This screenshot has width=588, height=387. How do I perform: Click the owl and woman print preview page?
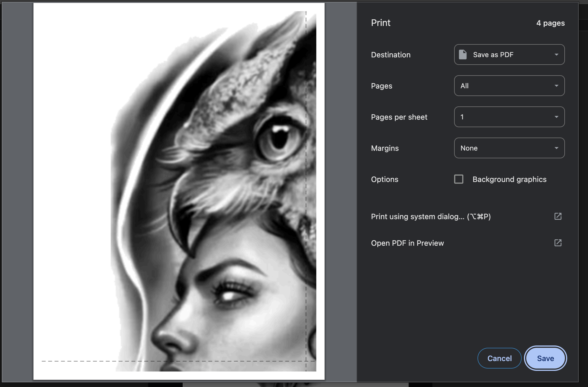179,191
